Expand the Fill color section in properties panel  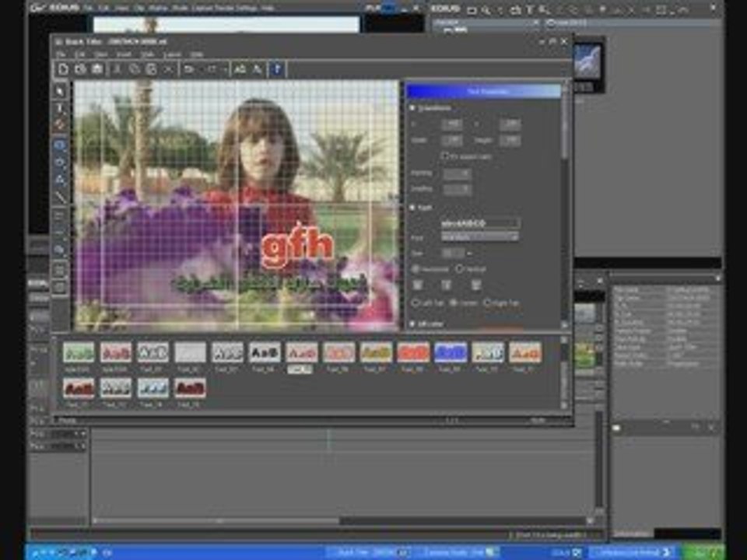[412, 324]
